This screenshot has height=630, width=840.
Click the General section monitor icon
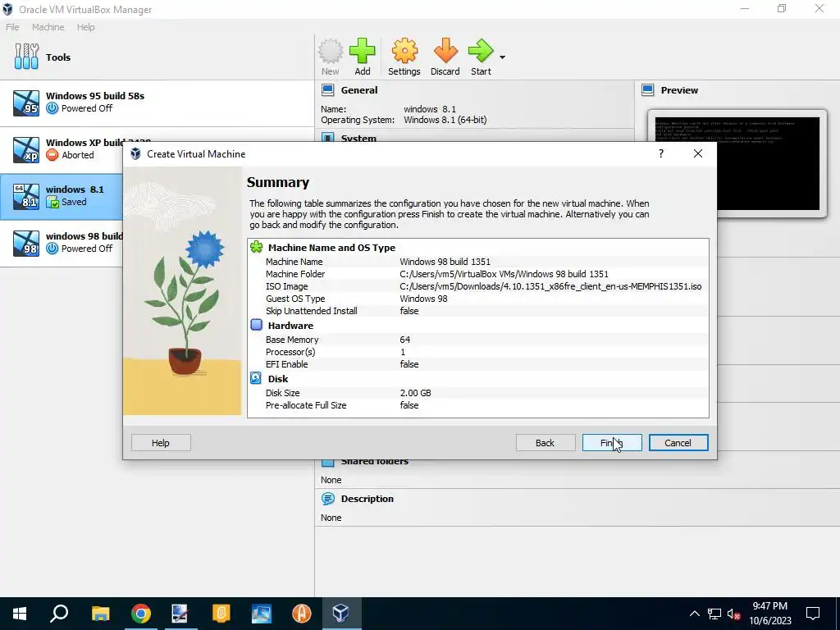click(328, 90)
